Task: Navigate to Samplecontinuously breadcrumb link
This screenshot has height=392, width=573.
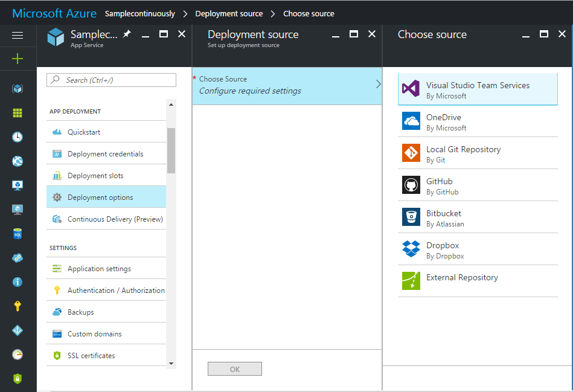Action: point(139,13)
